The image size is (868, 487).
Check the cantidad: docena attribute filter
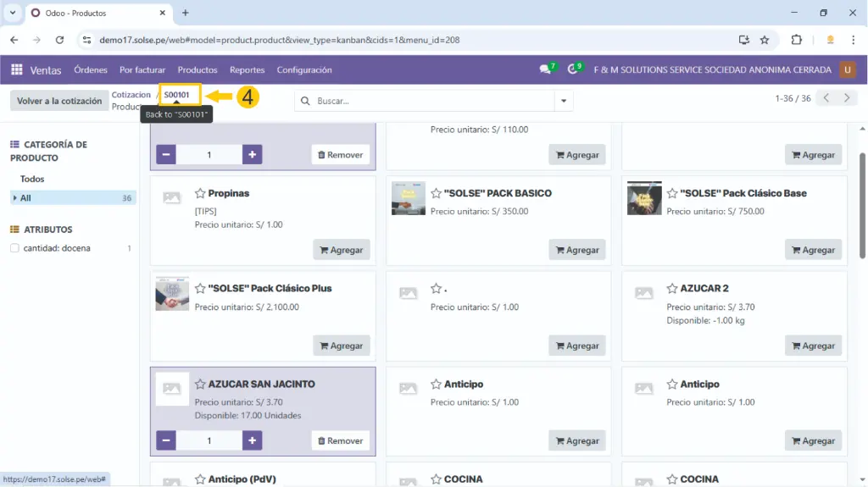(x=14, y=248)
